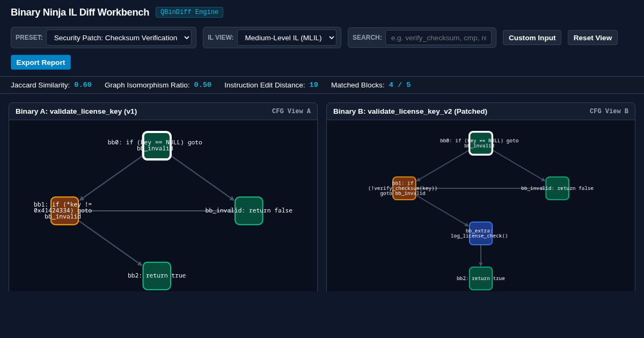Click the CFG View B label

(x=609, y=112)
